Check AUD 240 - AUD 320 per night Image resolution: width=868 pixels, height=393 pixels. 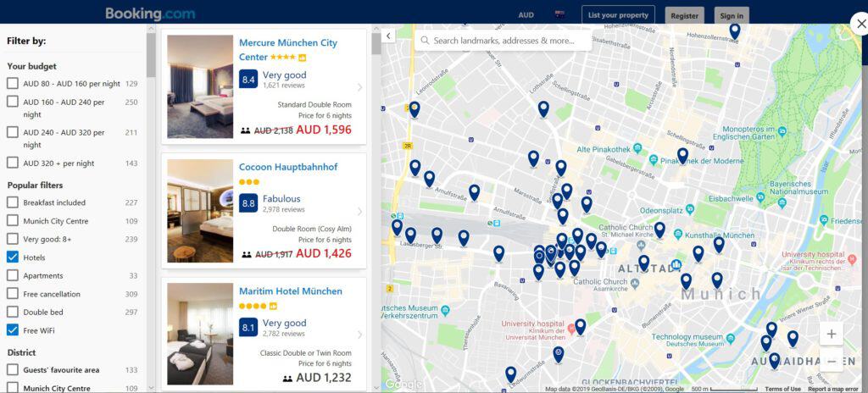[12, 132]
